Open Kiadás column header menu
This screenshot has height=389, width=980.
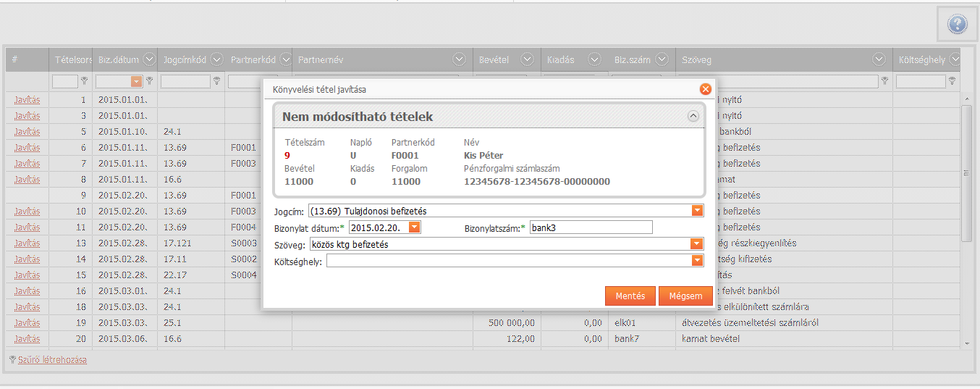click(594, 59)
